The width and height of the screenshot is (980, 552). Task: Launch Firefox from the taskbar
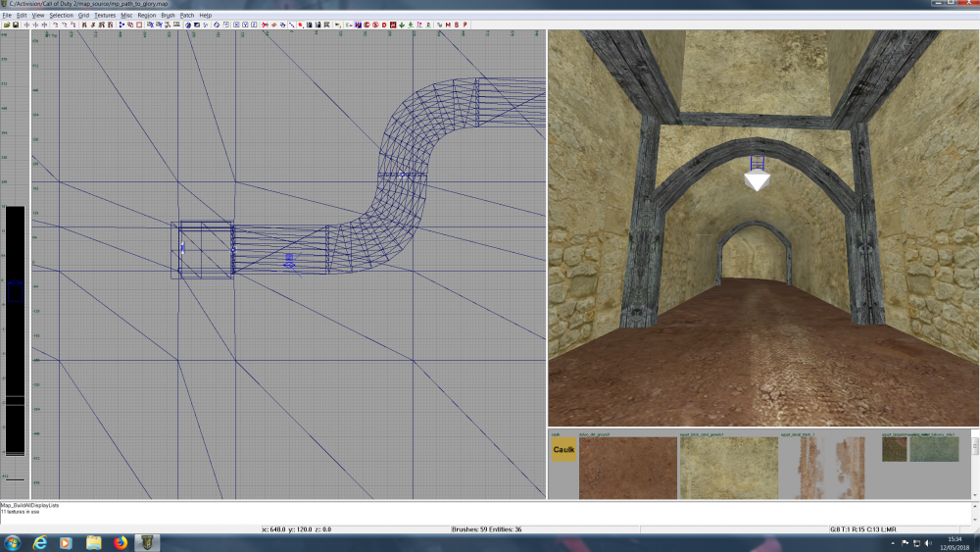[120, 542]
